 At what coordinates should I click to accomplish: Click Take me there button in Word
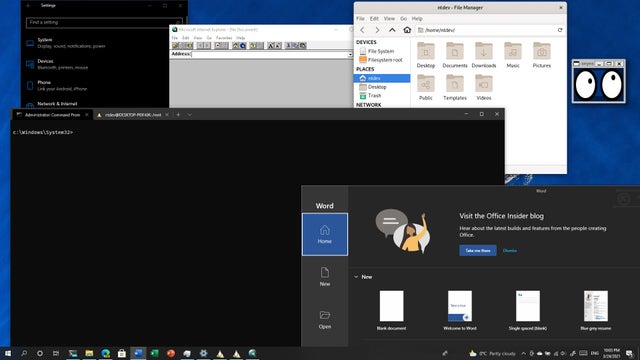[x=478, y=251]
